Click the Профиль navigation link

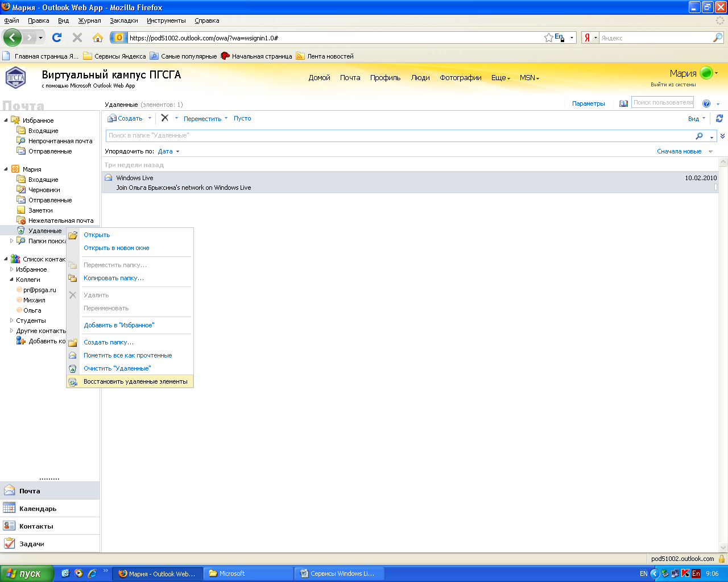pos(386,78)
